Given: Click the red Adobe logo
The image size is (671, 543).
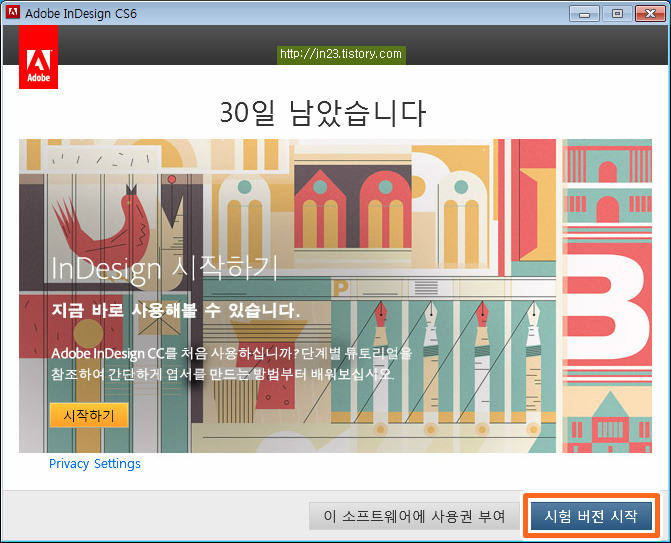Looking at the screenshot, I should coord(39,57).
